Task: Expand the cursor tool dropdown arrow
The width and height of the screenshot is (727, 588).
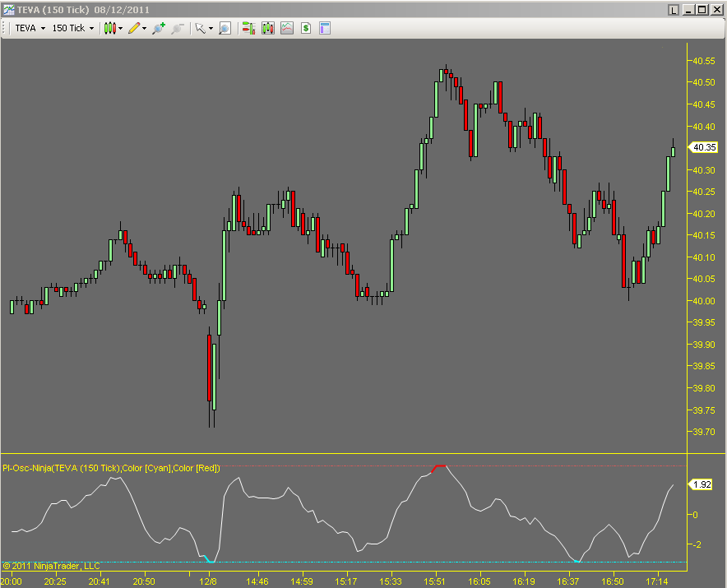Action: pyautogui.click(x=211, y=28)
